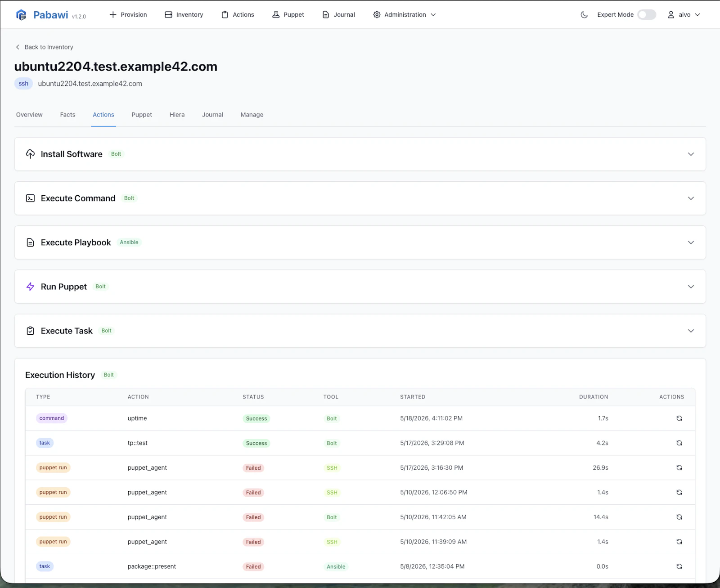Expand the Install Software section chevron
This screenshot has height=588, width=720.
[691, 154]
